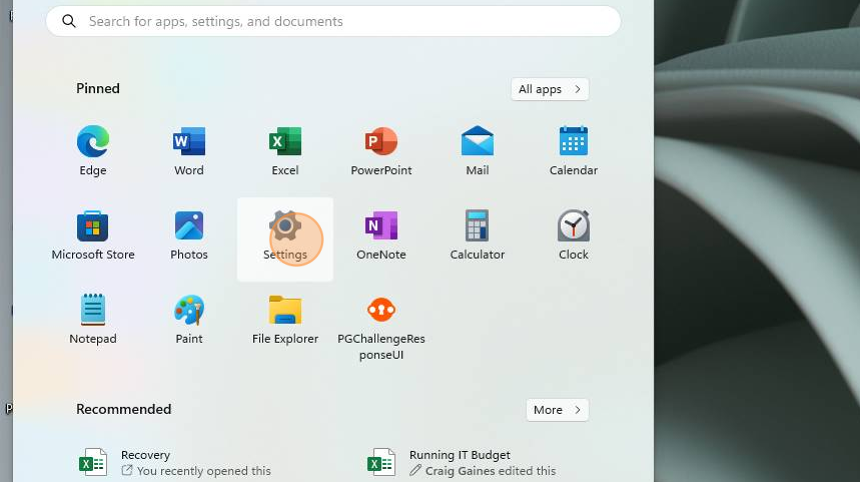Open File Explorer
Screen dimensions: 860x482
coord(285,320)
